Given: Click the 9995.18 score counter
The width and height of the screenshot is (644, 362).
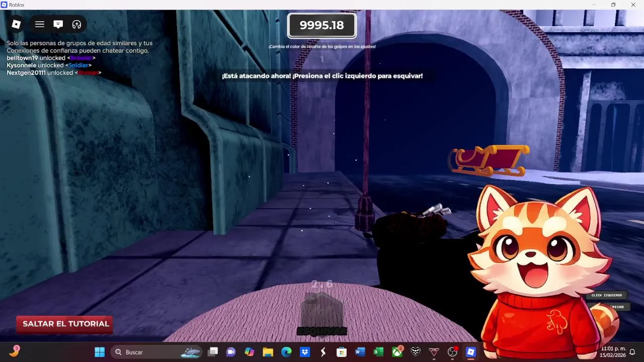Looking at the screenshot, I should 321,25.
